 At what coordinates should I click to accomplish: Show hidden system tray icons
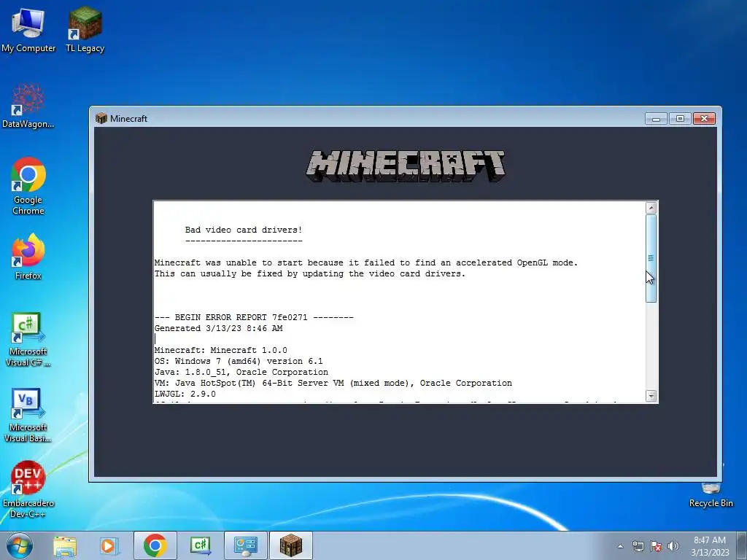point(620,546)
